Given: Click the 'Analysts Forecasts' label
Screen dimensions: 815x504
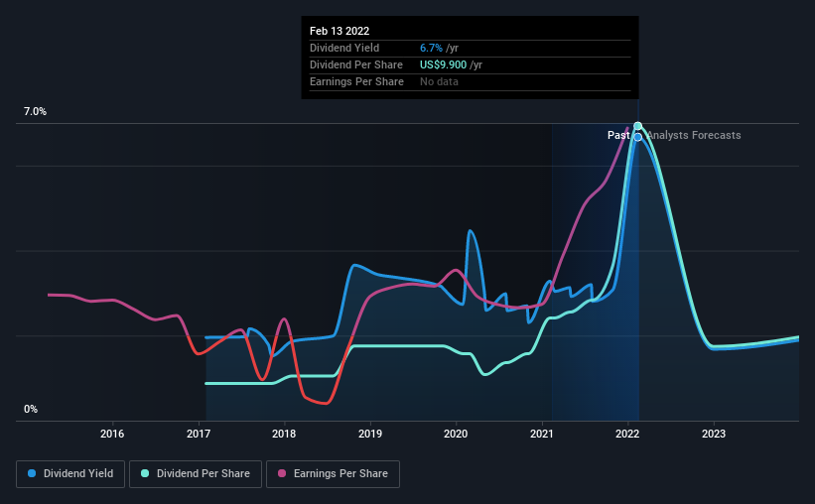Looking at the screenshot, I should (x=694, y=135).
